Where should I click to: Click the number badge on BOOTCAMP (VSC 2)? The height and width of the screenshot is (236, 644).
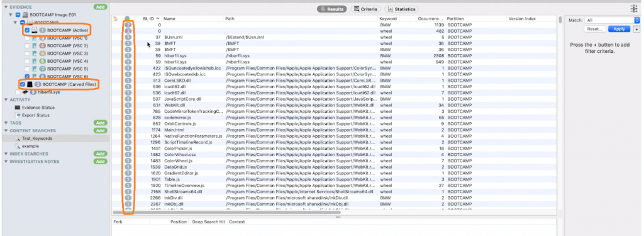[42, 46]
